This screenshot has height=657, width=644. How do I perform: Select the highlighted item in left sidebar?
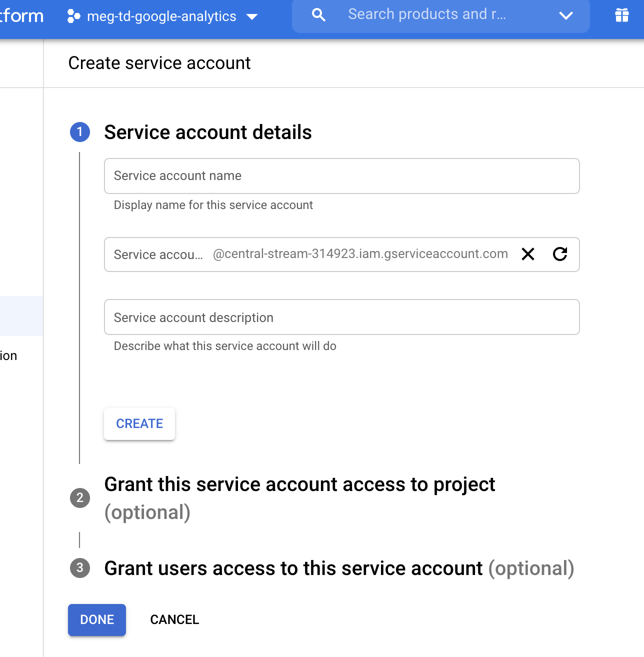coord(21,316)
